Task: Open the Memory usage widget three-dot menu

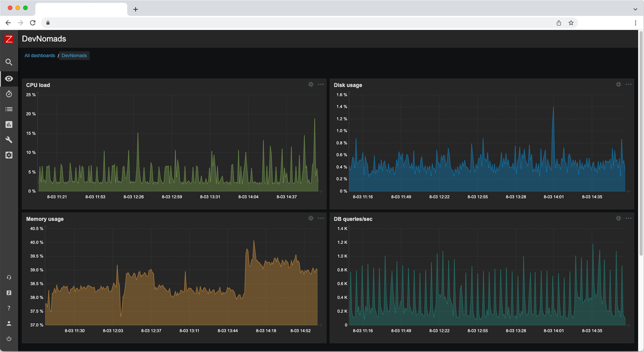Action: (321, 218)
